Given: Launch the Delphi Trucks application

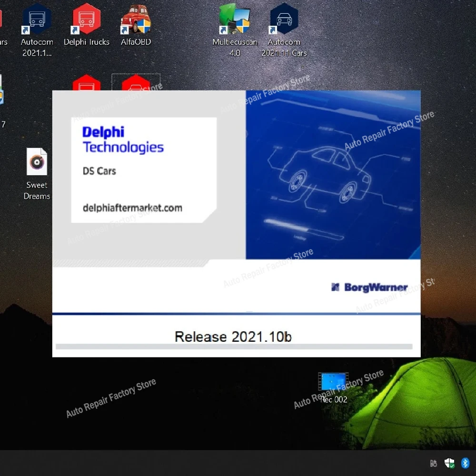Looking at the screenshot, I should (x=86, y=19).
